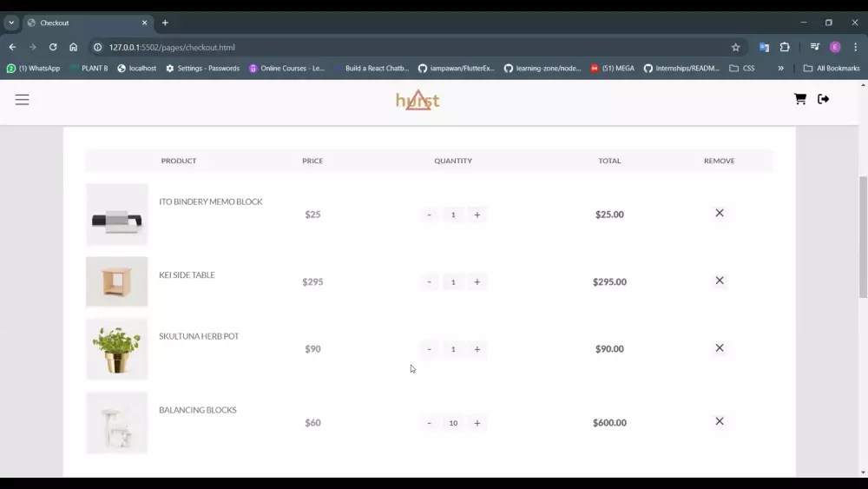Screen dimensions: 868x489
Task: Click the $90.00 total for Skultuna Herb Pot
Action: [609, 349]
